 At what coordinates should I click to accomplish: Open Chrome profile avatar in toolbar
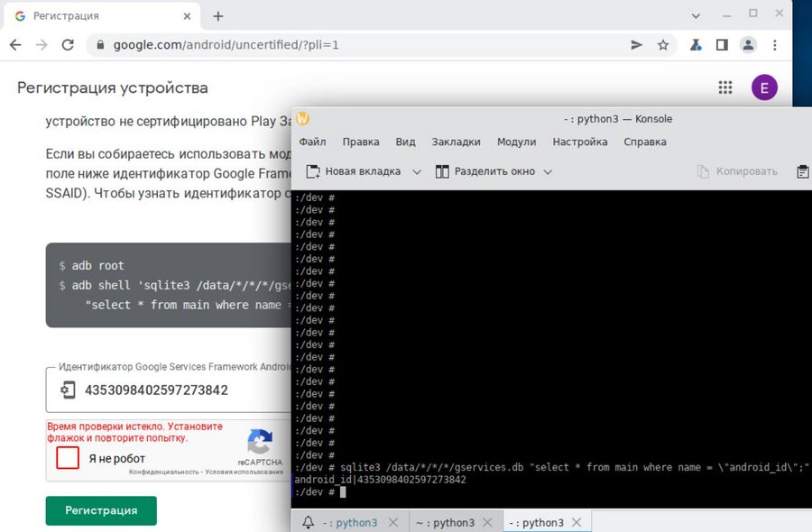(x=748, y=45)
